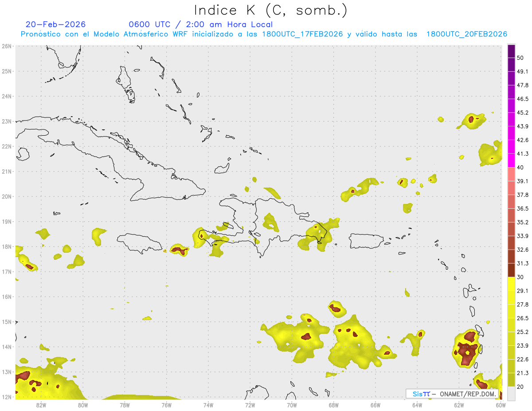Click the '1800UTC_20FEB2026' valid-until time
Viewport: 532px width, 411px height.
click(466, 34)
